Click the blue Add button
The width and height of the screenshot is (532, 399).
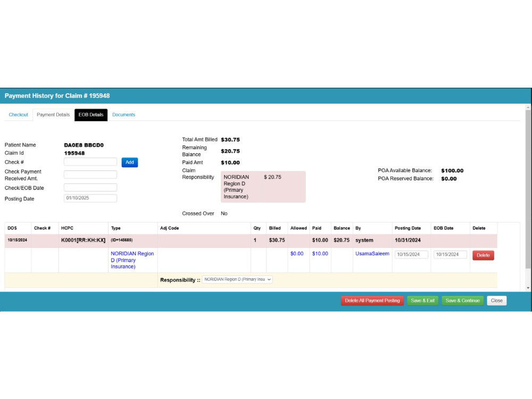(x=130, y=162)
